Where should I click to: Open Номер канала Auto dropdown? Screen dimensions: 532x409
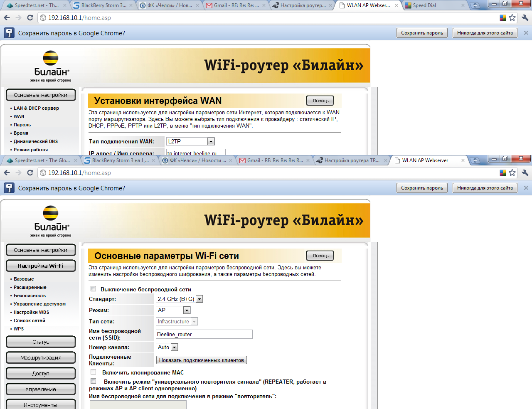(167, 347)
